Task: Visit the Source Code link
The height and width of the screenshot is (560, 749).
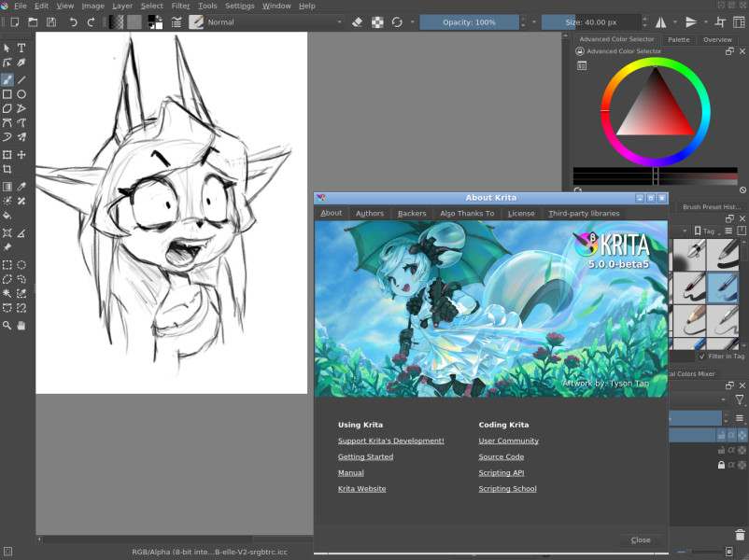Action: [x=502, y=457]
